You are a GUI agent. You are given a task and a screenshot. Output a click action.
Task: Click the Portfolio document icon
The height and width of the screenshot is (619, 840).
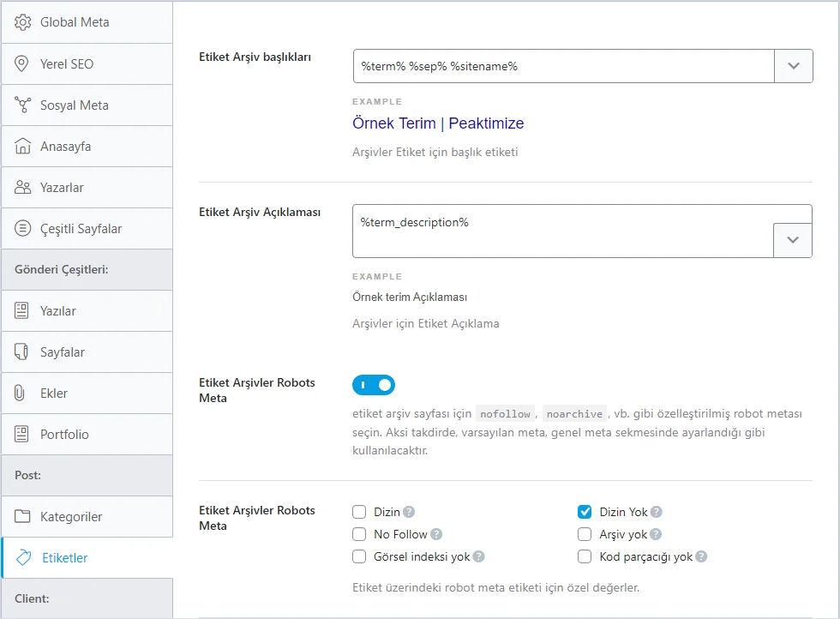tap(21, 434)
